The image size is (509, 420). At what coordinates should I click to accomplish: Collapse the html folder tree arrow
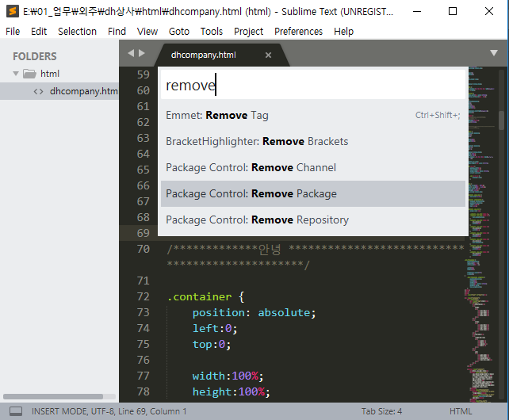tap(16, 74)
